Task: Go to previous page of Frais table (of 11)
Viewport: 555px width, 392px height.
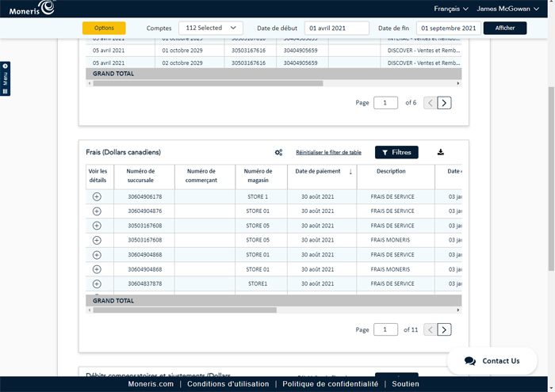Action: pyautogui.click(x=431, y=329)
